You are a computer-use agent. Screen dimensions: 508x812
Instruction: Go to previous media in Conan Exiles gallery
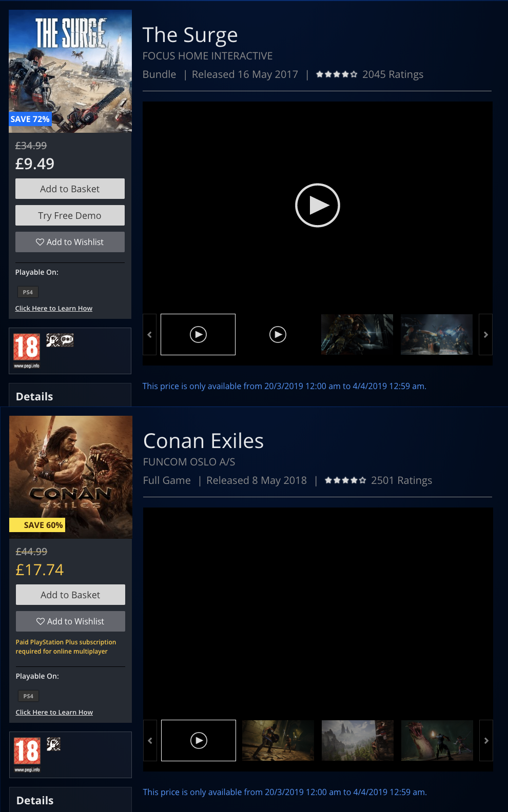tap(150, 740)
